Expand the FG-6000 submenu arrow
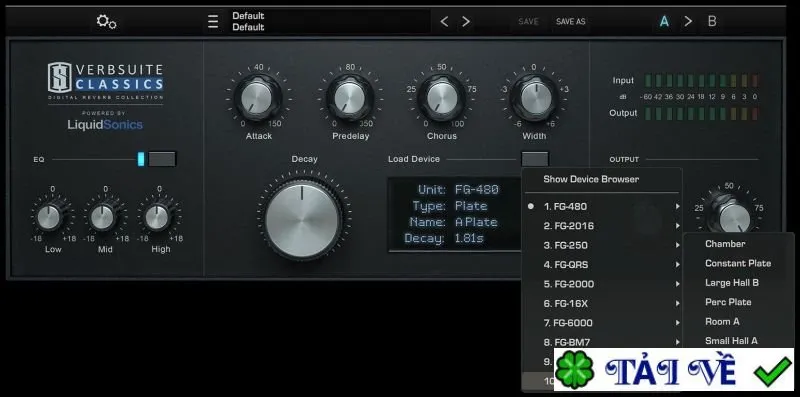Screen dimensions: 800x397 678,322
